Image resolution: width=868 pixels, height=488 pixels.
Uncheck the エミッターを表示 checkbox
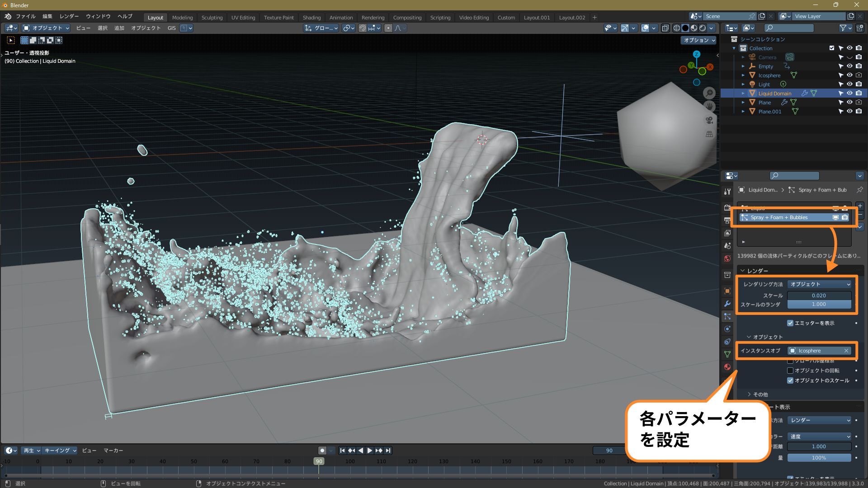pos(790,323)
